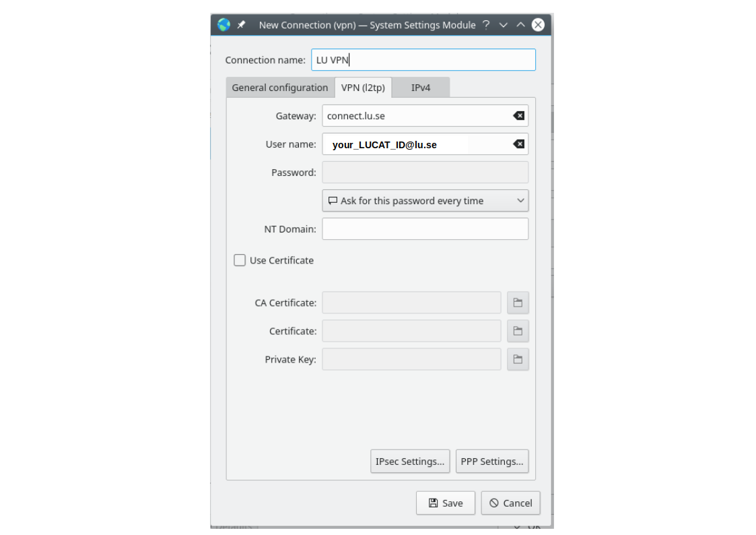This screenshot has width=756, height=535.
Task: Maximize the New Connection dialog
Action: 520,25
